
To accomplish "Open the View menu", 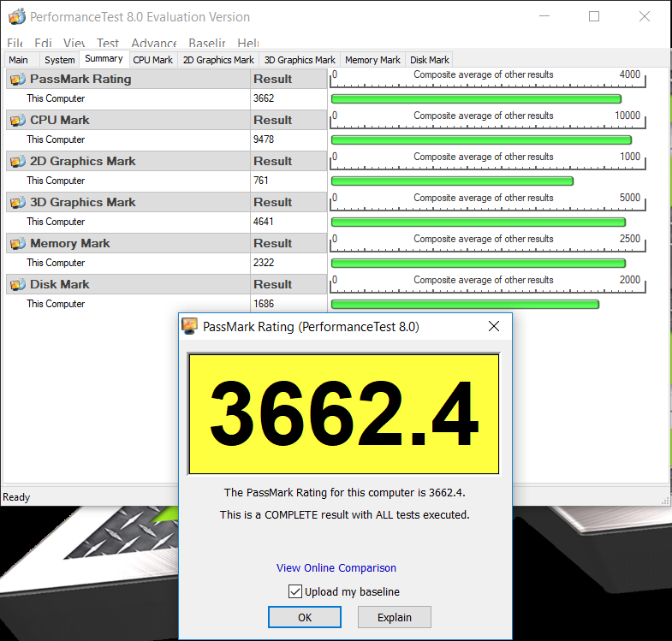I will pyautogui.click(x=74, y=43).
